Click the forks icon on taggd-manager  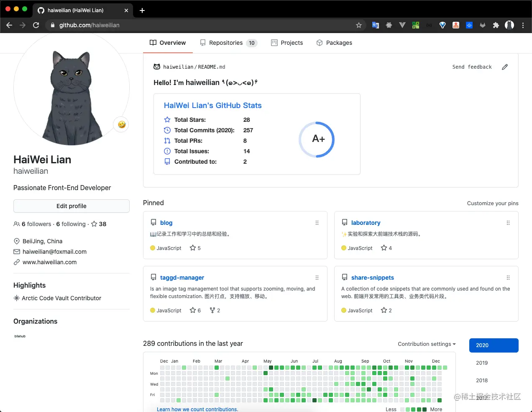click(212, 310)
